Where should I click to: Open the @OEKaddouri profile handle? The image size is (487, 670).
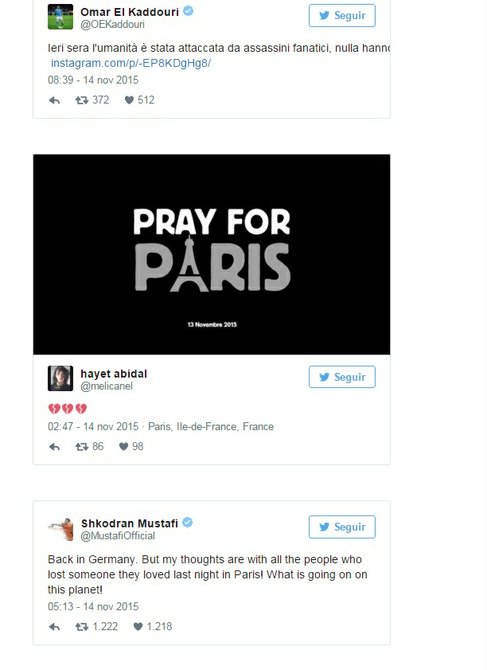112,24
